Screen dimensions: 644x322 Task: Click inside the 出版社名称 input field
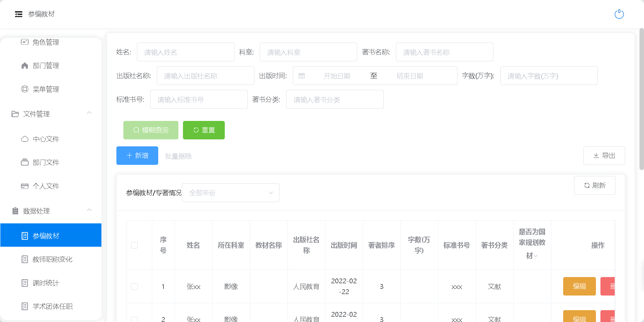[x=206, y=76]
